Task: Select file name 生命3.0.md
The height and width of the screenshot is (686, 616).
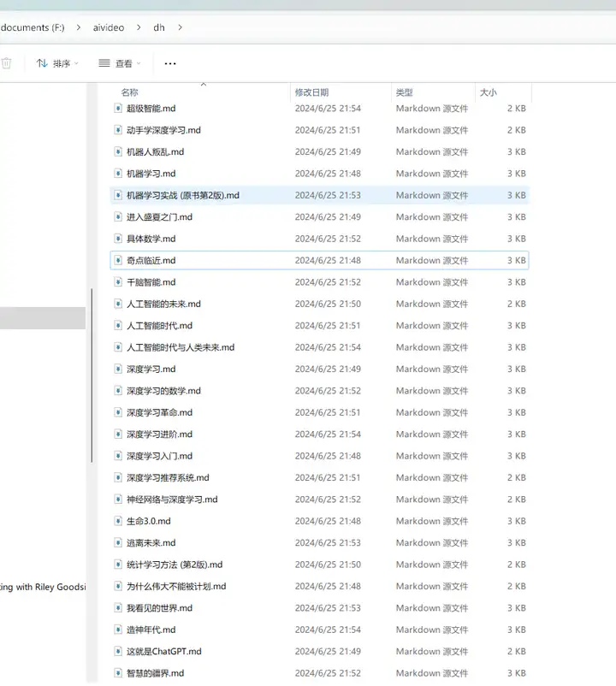Action: [149, 521]
